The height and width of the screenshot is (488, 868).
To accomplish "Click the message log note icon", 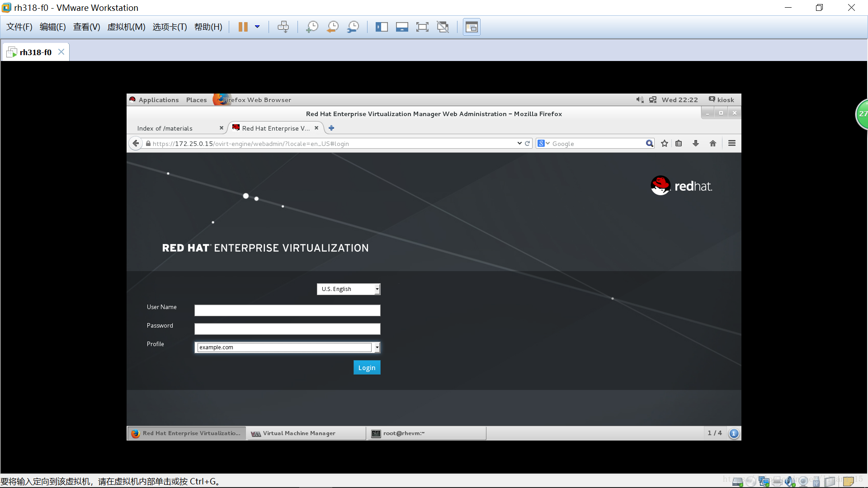I will 849,482.
